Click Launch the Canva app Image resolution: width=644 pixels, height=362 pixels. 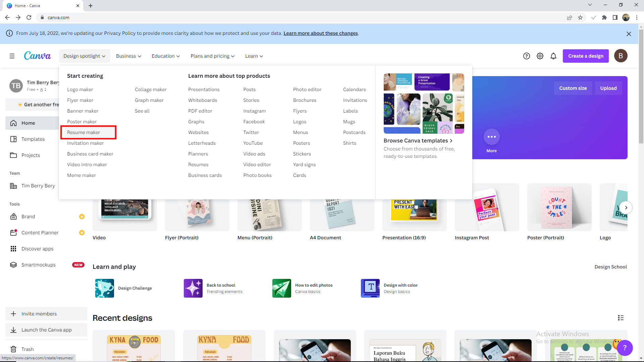[46, 330]
